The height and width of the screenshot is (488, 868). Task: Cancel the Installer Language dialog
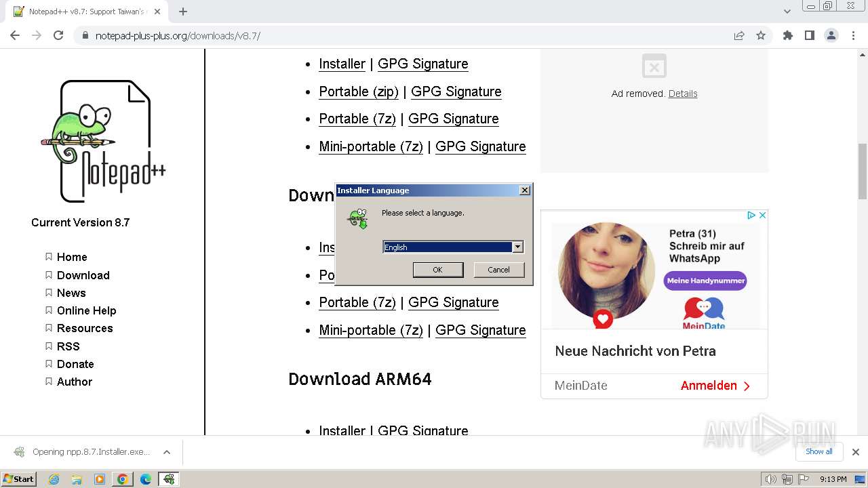click(498, 270)
